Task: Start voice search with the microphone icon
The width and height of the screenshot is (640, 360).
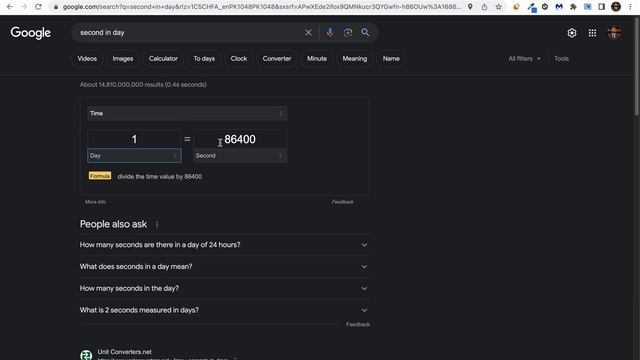Action: [330, 32]
